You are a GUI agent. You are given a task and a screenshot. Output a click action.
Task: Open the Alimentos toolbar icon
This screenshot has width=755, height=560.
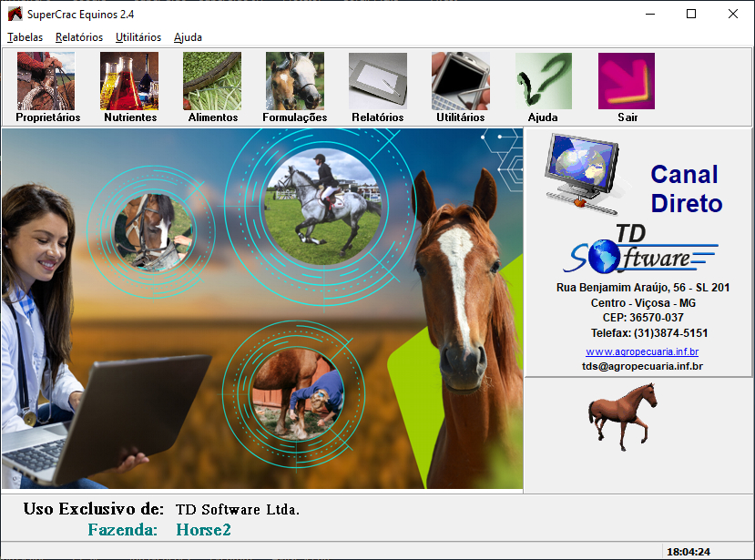pos(212,81)
